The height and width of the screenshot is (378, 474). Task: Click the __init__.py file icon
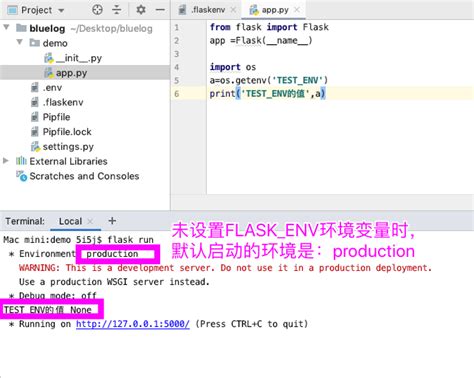(x=49, y=58)
